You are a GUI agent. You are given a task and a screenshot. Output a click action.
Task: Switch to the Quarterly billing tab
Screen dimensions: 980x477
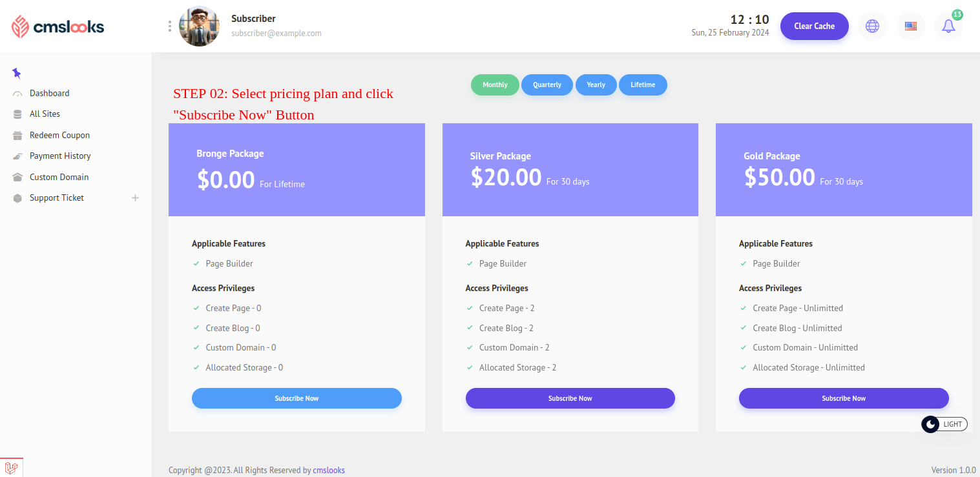[547, 85]
